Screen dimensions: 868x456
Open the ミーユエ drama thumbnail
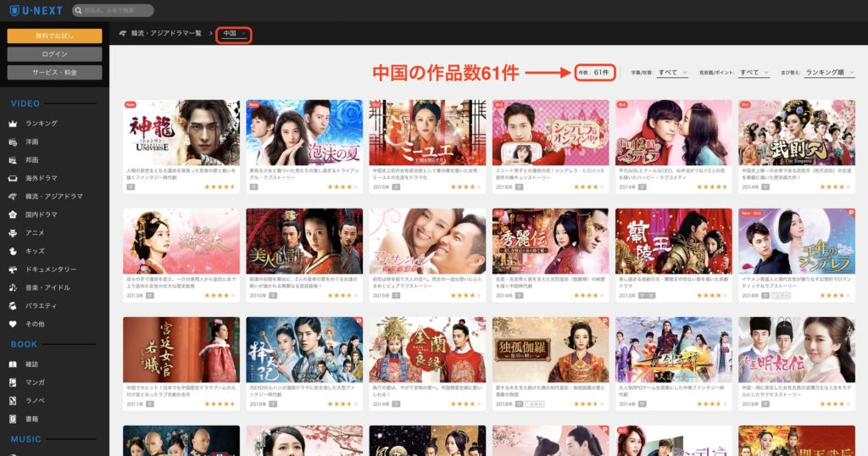coord(427,133)
